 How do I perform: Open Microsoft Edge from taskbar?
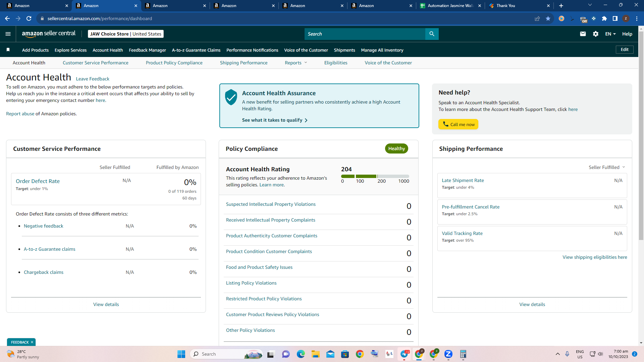pyautogui.click(x=301, y=354)
